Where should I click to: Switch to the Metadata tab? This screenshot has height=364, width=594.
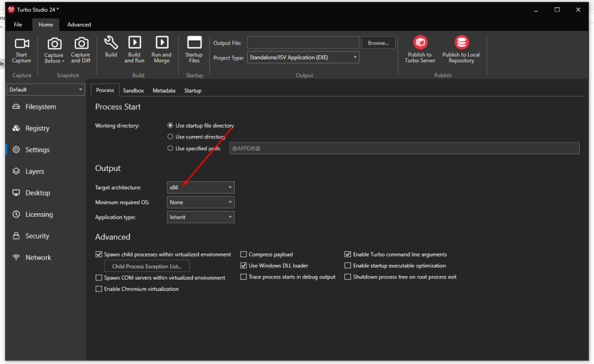pyautogui.click(x=164, y=90)
